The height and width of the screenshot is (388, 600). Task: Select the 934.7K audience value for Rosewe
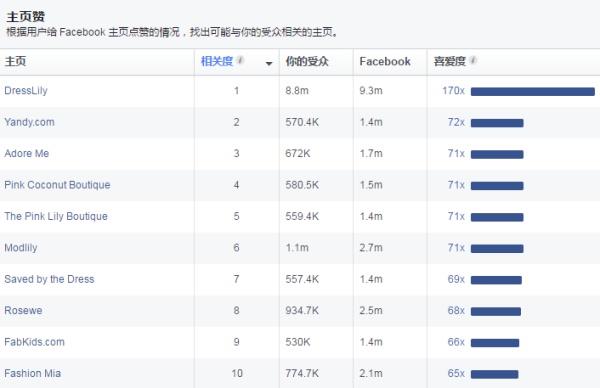coord(302,310)
